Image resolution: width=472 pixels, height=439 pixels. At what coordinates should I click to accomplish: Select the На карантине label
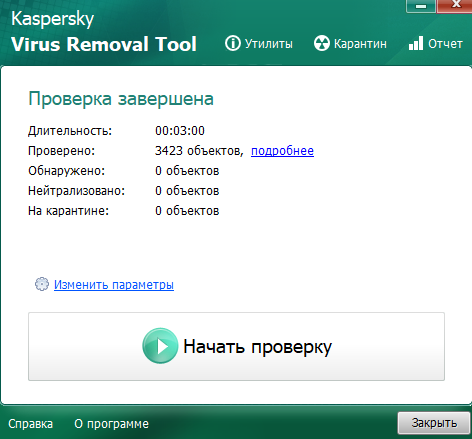(x=69, y=211)
